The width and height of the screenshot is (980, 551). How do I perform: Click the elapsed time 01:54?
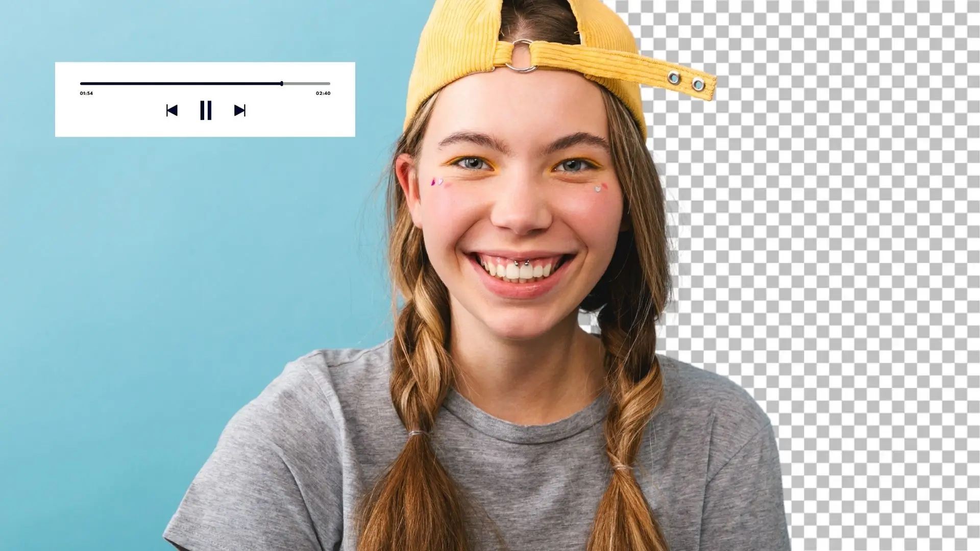click(86, 93)
